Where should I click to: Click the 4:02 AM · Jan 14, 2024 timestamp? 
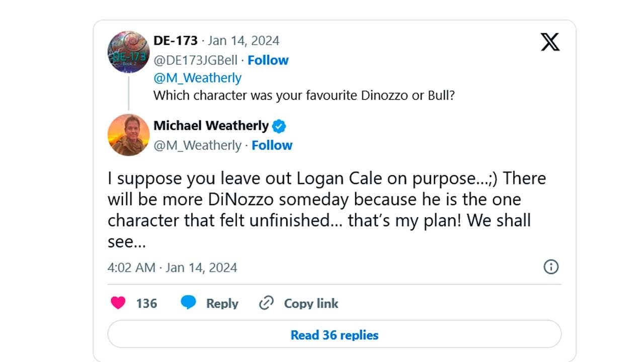coord(172,267)
